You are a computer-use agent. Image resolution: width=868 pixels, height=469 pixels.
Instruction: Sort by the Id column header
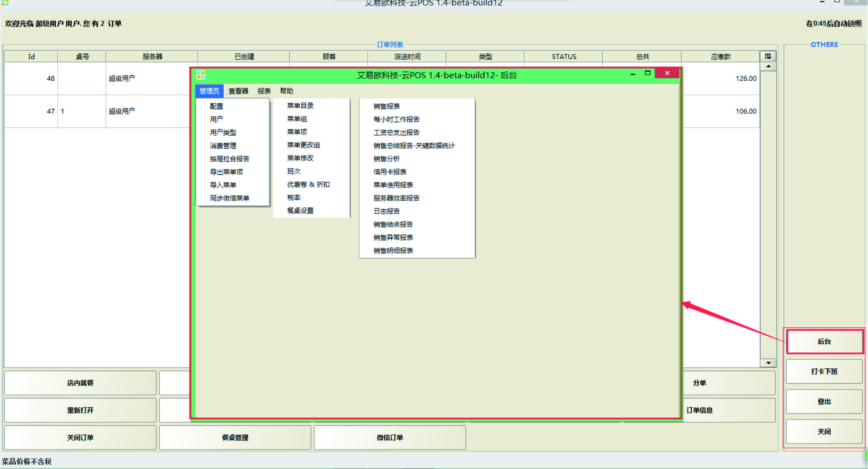click(x=31, y=57)
